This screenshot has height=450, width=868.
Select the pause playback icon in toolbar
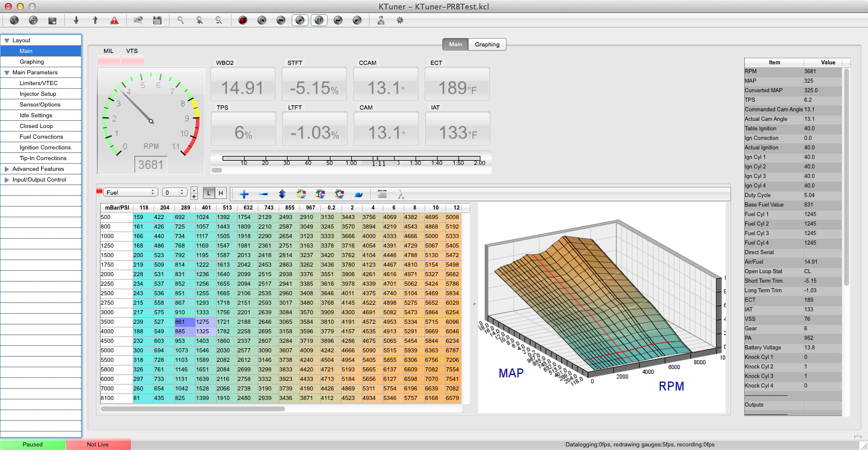pyautogui.click(x=319, y=20)
